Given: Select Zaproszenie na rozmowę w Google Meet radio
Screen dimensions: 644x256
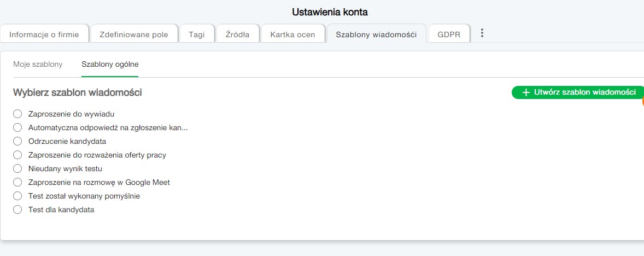Looking at the screenshot, I should (17, 182).
